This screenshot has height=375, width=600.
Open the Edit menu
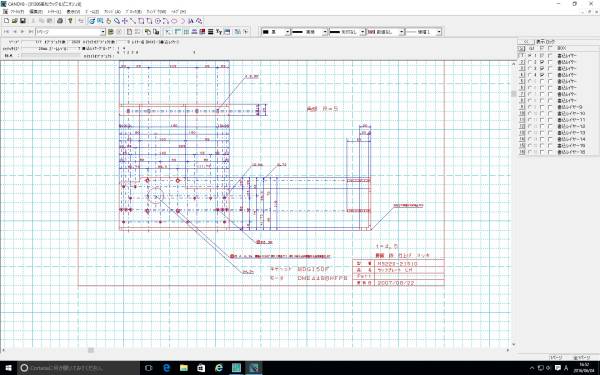pos(36,12)
